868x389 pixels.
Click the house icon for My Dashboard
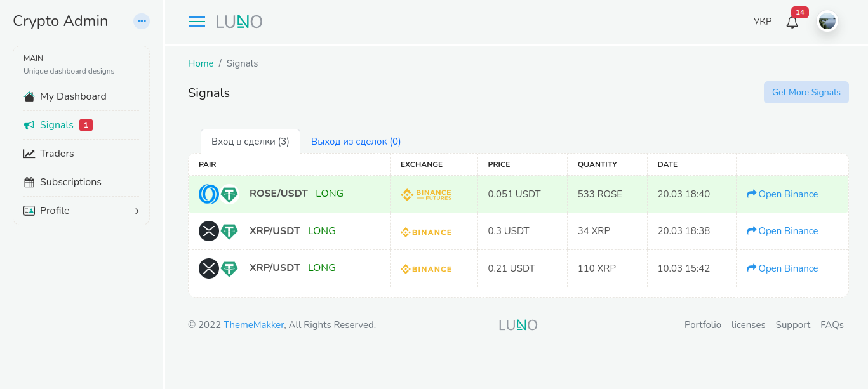(x=29, y=96)
